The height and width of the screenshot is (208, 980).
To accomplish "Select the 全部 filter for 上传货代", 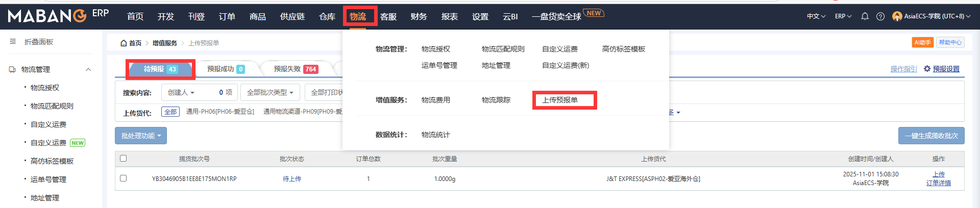I will tap(170, 112).
